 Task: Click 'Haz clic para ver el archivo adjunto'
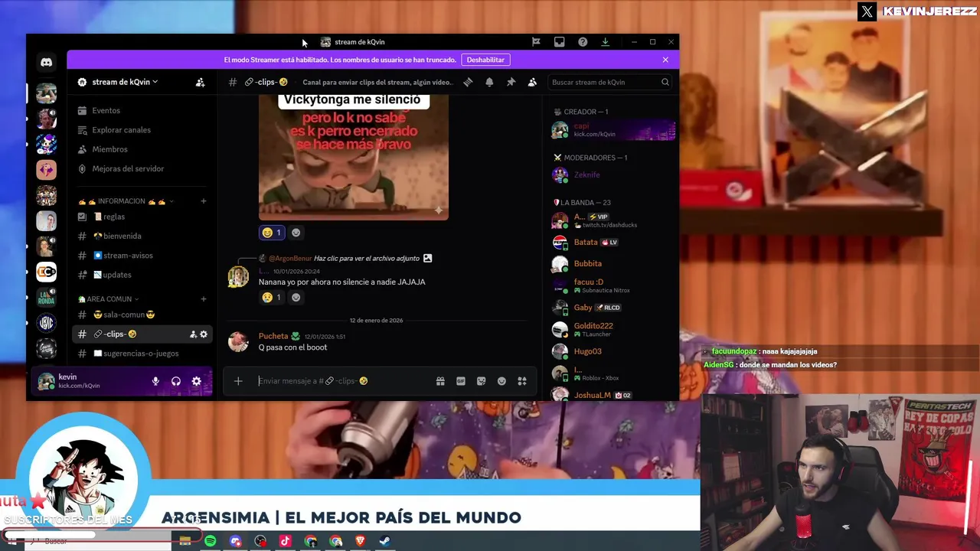point(367,259)
